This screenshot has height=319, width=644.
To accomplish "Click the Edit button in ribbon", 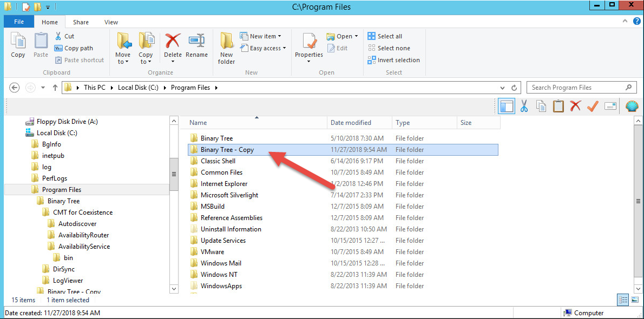I will [338, 48].
